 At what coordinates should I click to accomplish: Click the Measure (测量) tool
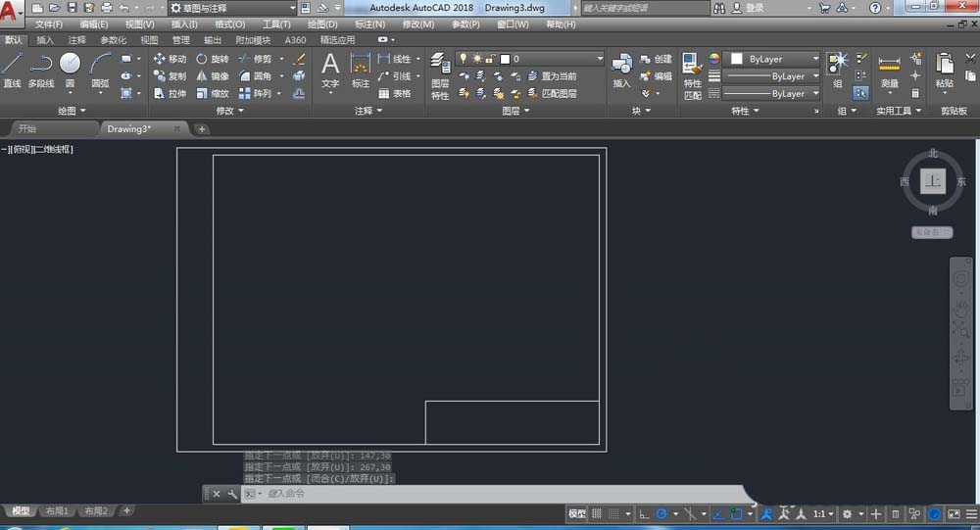point(889,71)
